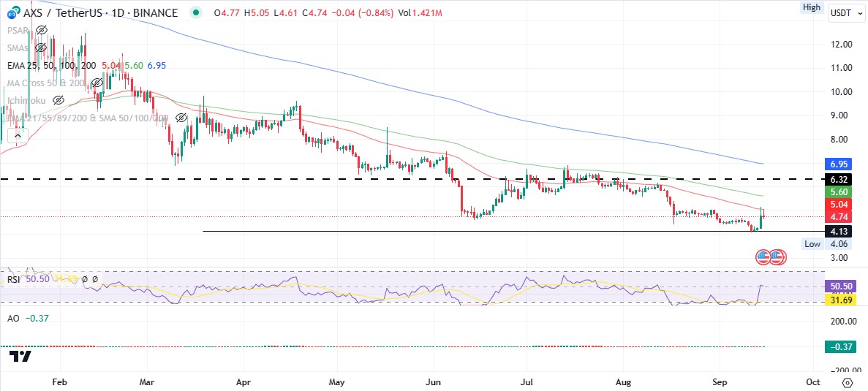Screen dimensions: 868x391
Task: Click the 4.13 horizontal line price label
Action: pyautogui.click(x=839, y=231)
